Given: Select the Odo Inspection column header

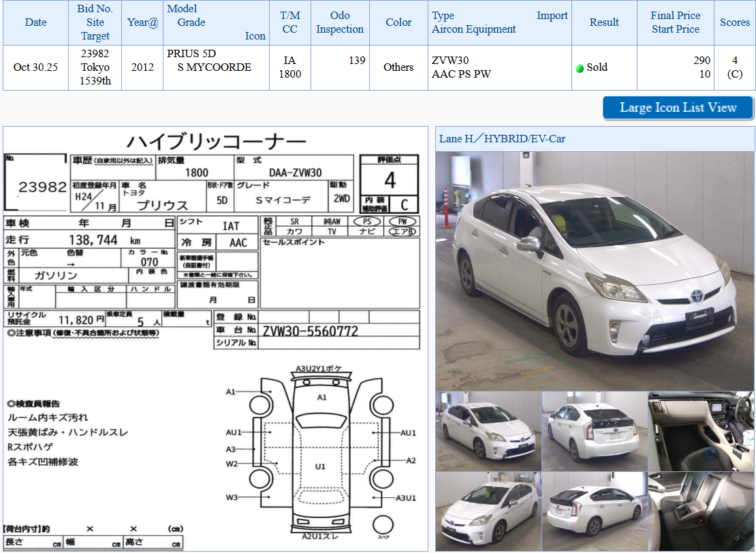Looking at the screenshot, I should [x=340, y=22].
